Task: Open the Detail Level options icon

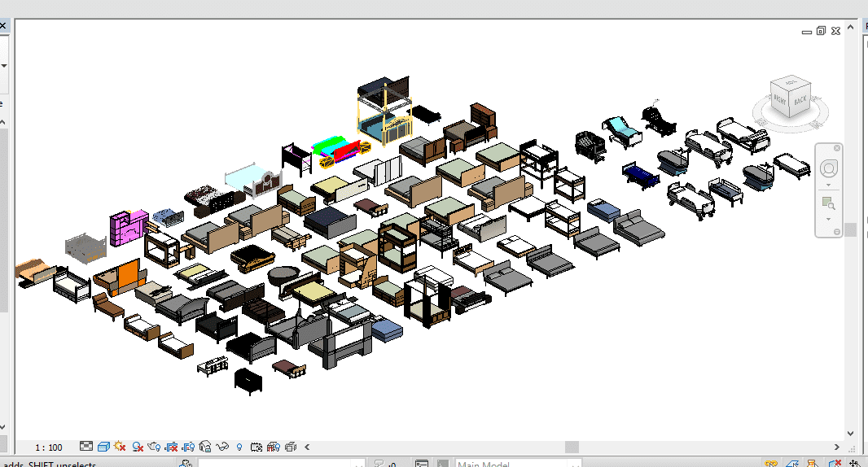Action: 87,447
